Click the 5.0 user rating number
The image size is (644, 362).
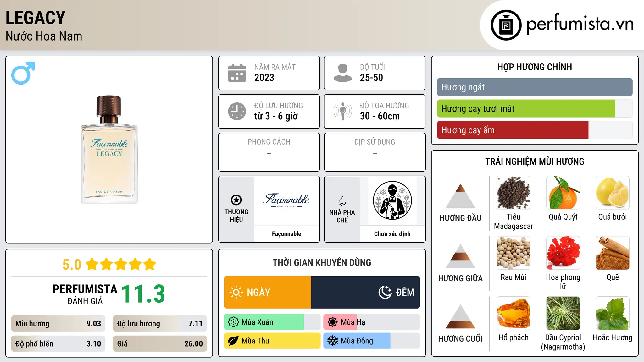[x=72, y=265]
